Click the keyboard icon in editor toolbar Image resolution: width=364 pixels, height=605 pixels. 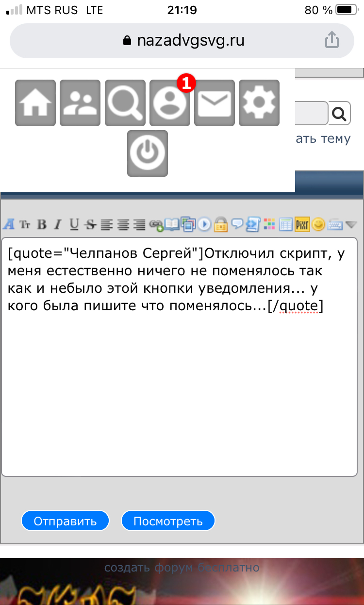point(335,224)
